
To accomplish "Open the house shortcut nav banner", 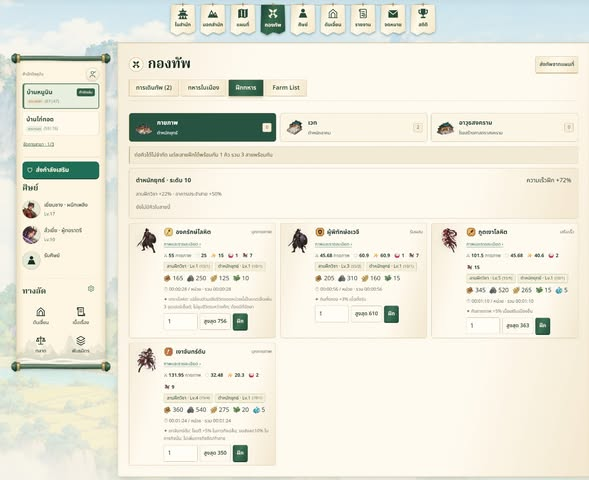I will pos(333,19).
